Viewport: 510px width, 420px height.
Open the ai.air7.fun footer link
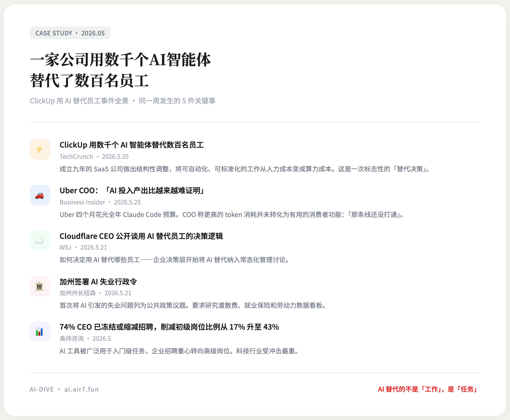click(81, 389)
